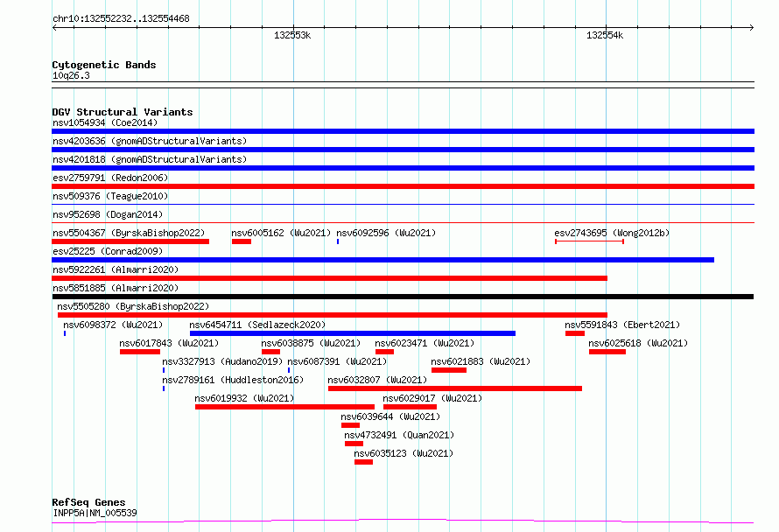
Task: Open nsv4201818 (gnomADStructuralVariants) label
Action: (150, 159)
